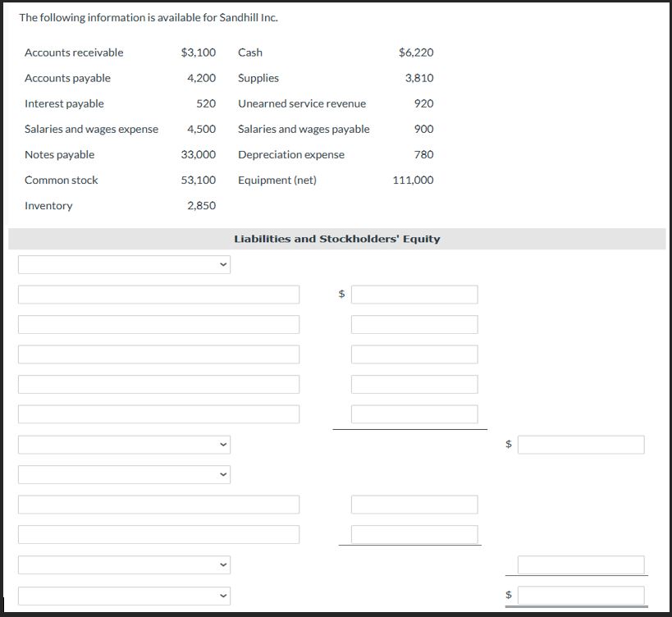Click the '33,000' amount
The height and width of the screenshot is (617, 672).
[x=199, y=155]
